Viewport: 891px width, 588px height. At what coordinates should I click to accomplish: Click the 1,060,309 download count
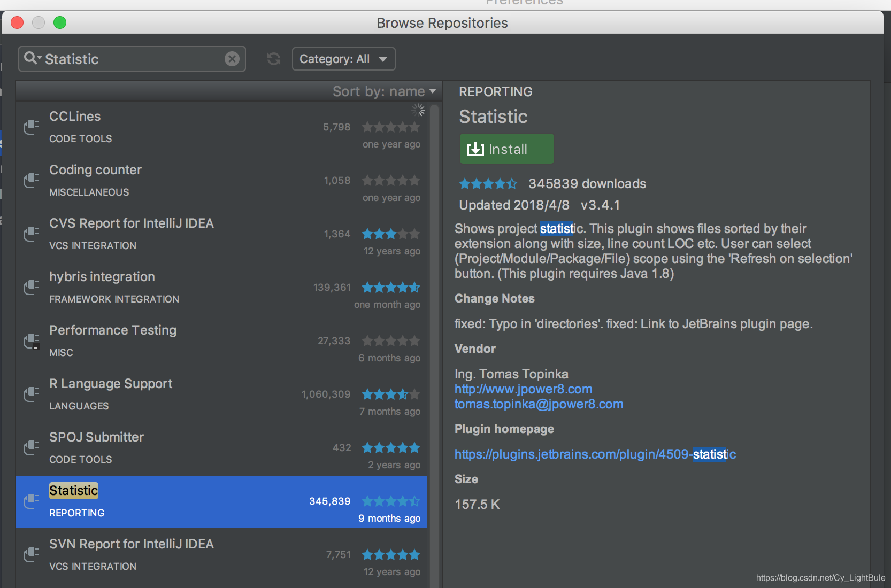click(x=326, y=394)
